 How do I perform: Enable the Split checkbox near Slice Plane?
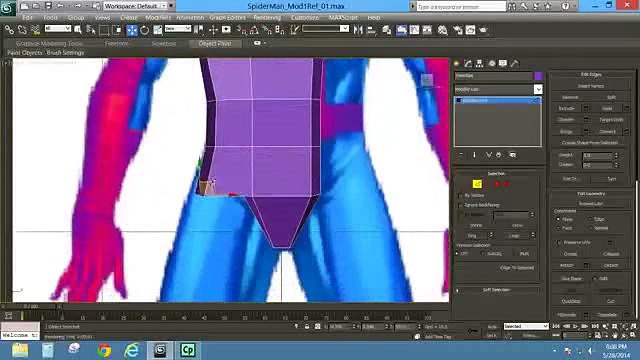595,278
